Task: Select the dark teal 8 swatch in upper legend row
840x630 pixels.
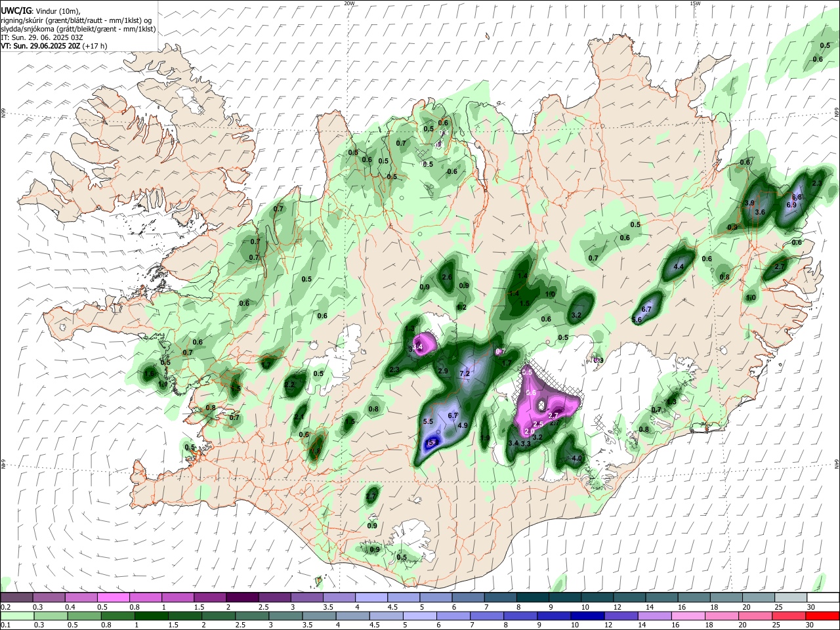Action: point(532,597)
